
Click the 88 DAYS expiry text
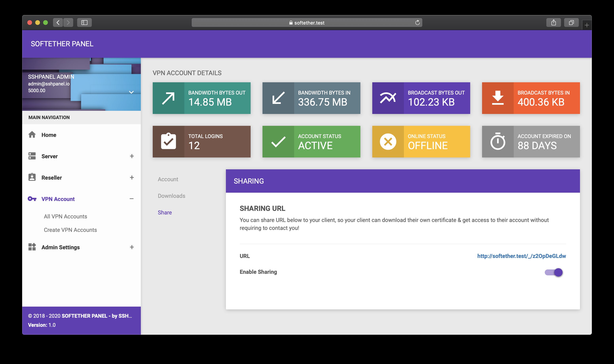537,146
